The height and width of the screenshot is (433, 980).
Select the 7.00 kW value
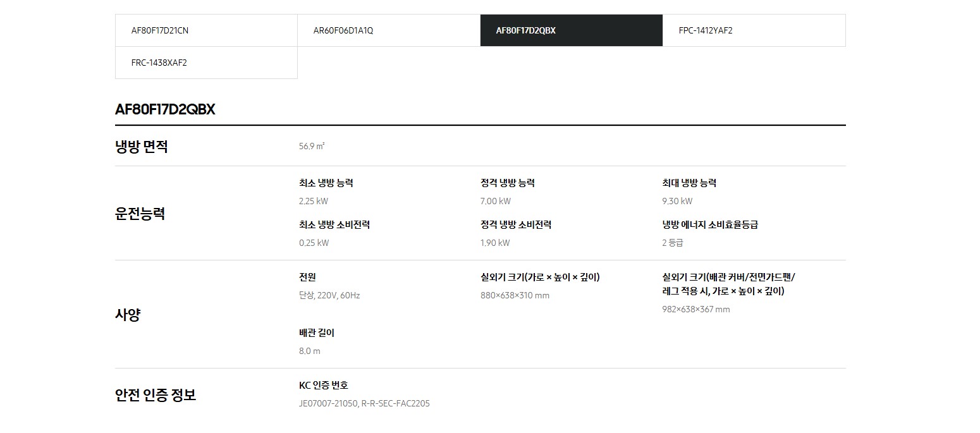pyautogui.click(x=496, y=201)
